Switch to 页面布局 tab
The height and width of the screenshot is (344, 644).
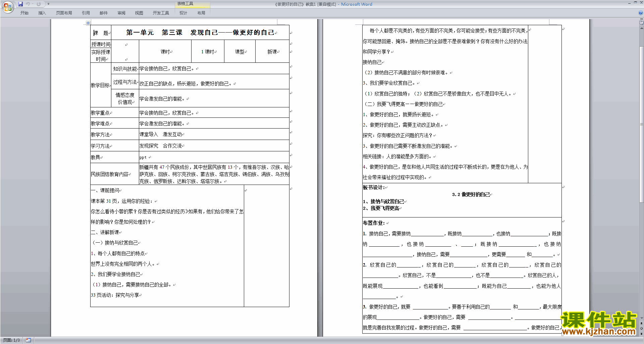(x=64, y=13)
